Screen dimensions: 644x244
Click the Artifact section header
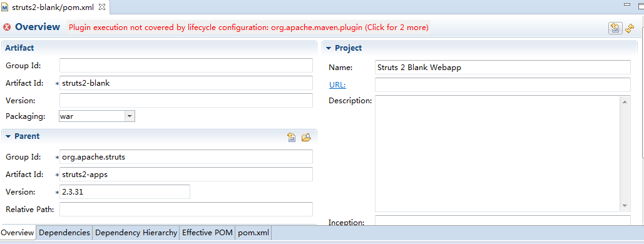[x=19, y=48]
